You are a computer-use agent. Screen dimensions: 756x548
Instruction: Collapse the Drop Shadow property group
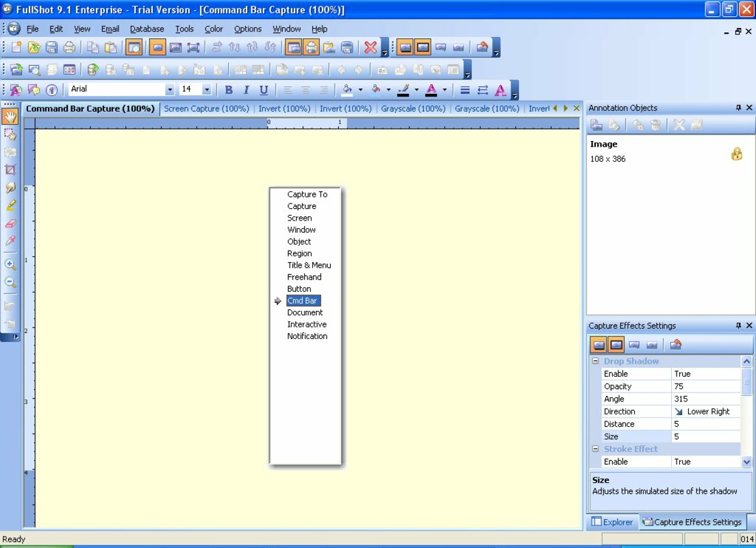596,361
